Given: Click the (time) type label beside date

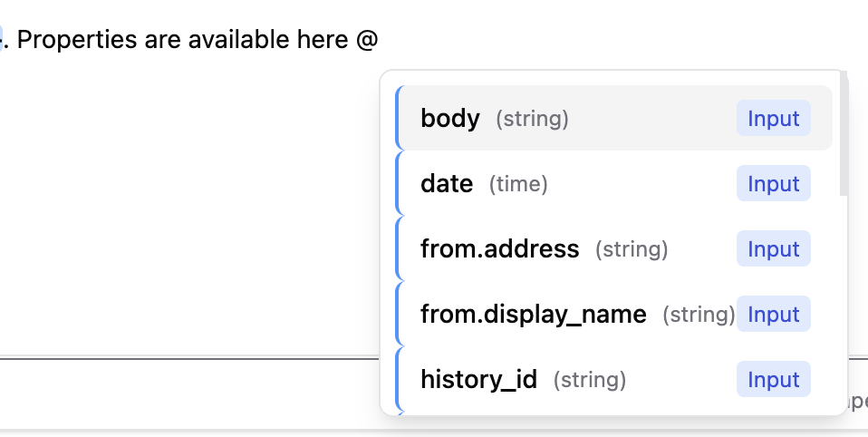Looking at the screenshot, I should (x=518, y=184).
